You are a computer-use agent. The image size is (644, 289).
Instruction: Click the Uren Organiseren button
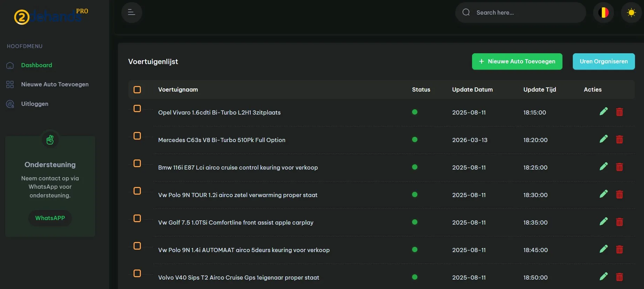(604, 61)
